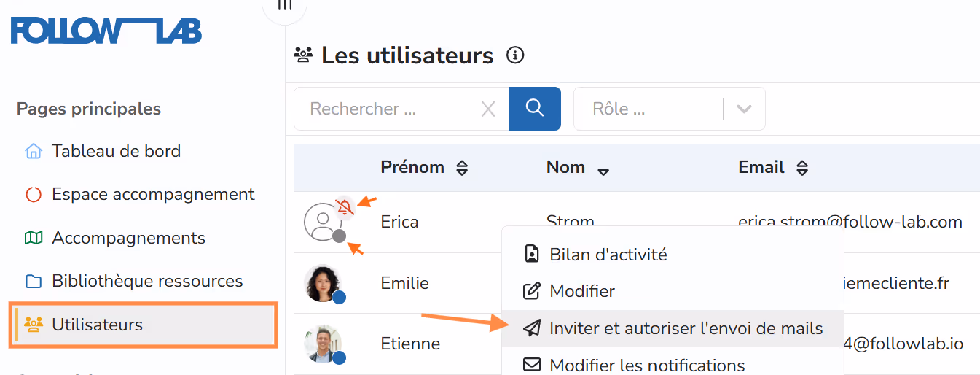Click the paper plane invite icon
The width and height of the screenshot is (980, 375).
[x=533, y=328]
